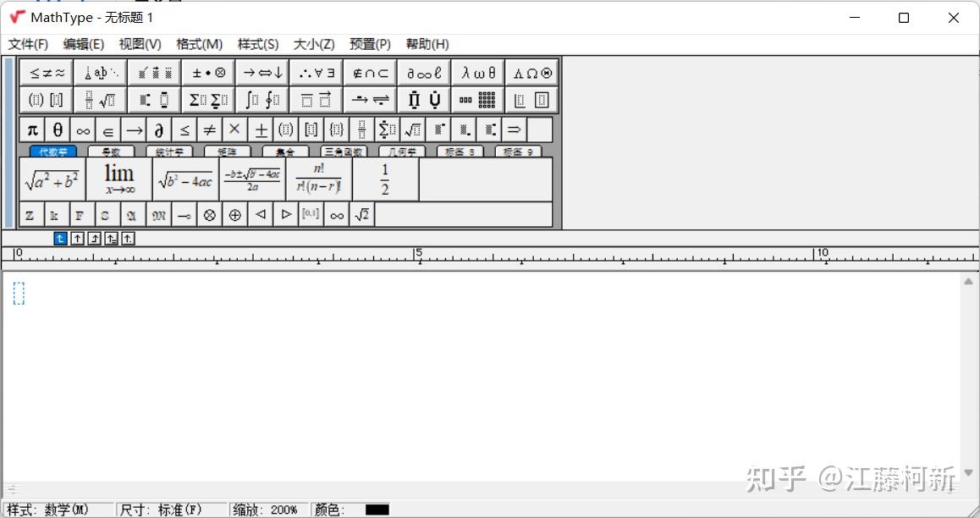Select the relational tab stop
The image size is (980, 518).
tap(111, 238)
